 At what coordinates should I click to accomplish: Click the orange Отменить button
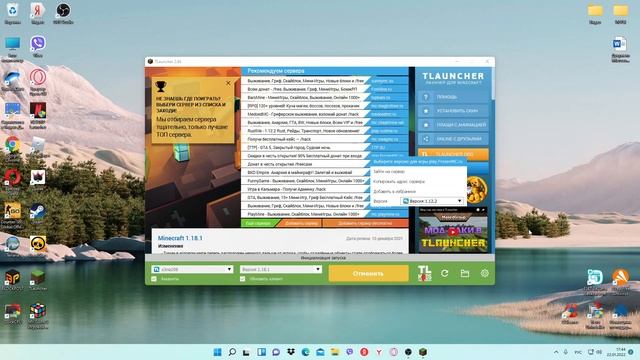368,273
